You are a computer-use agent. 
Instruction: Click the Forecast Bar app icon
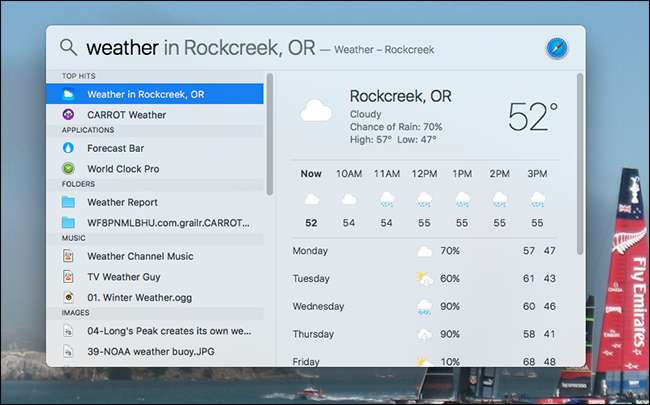pyautogui.click(x=68, y=148)
